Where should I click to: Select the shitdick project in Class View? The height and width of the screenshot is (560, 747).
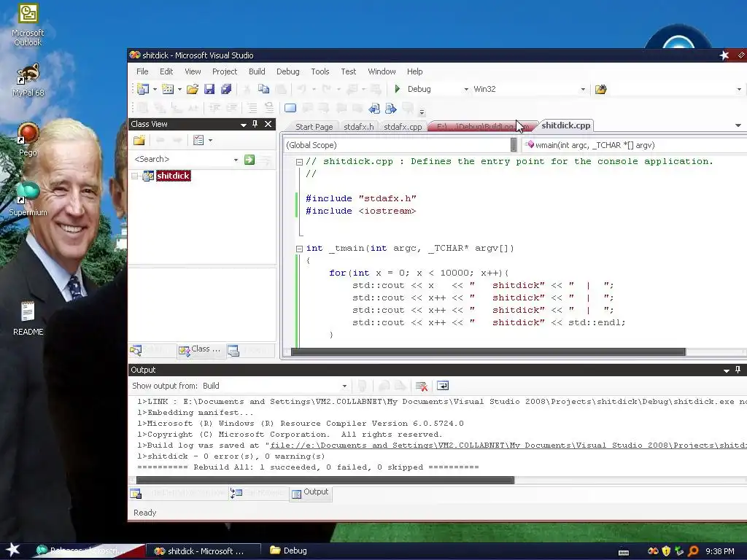point(174,176)
